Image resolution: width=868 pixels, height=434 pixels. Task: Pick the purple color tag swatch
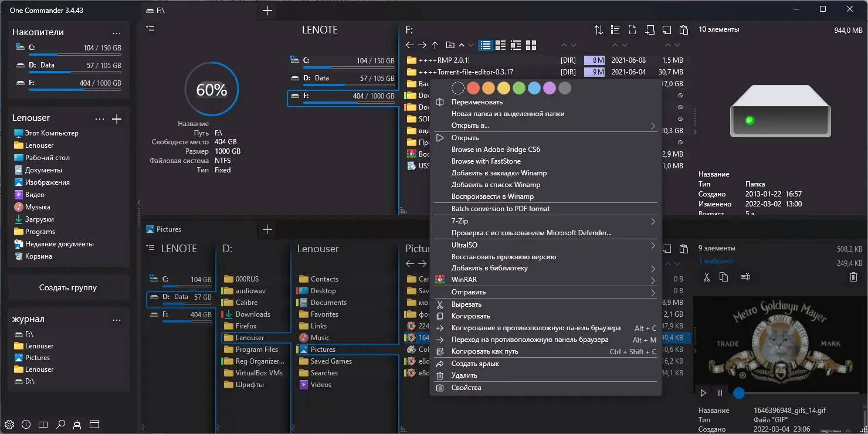(x=550, y=89)
